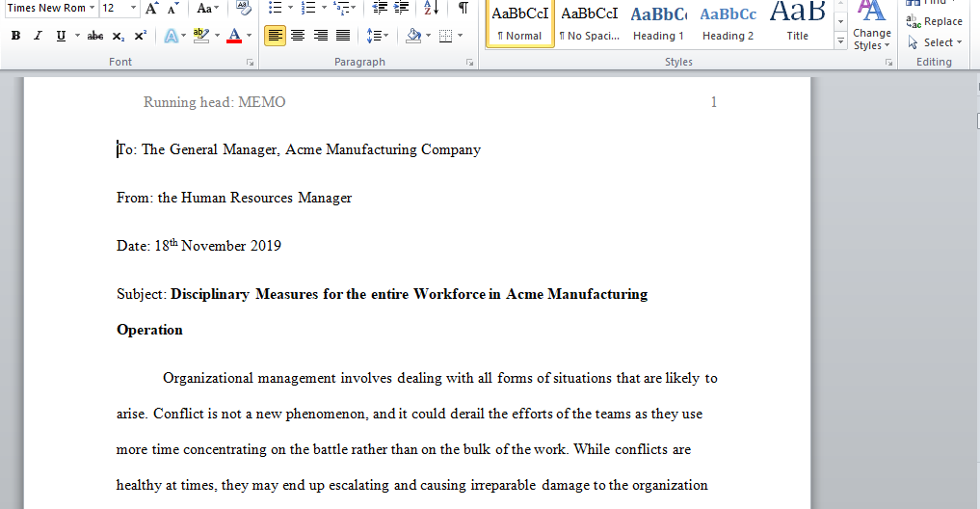Open the font size dropdown

pos(133,8)
